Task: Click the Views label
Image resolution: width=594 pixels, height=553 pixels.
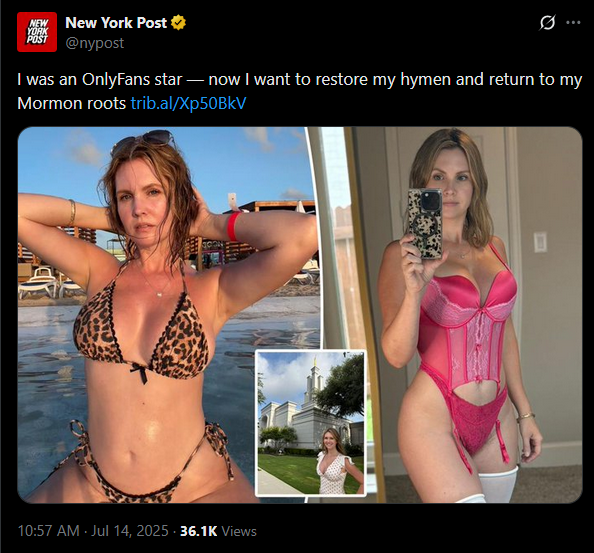Action: (239, 531)
